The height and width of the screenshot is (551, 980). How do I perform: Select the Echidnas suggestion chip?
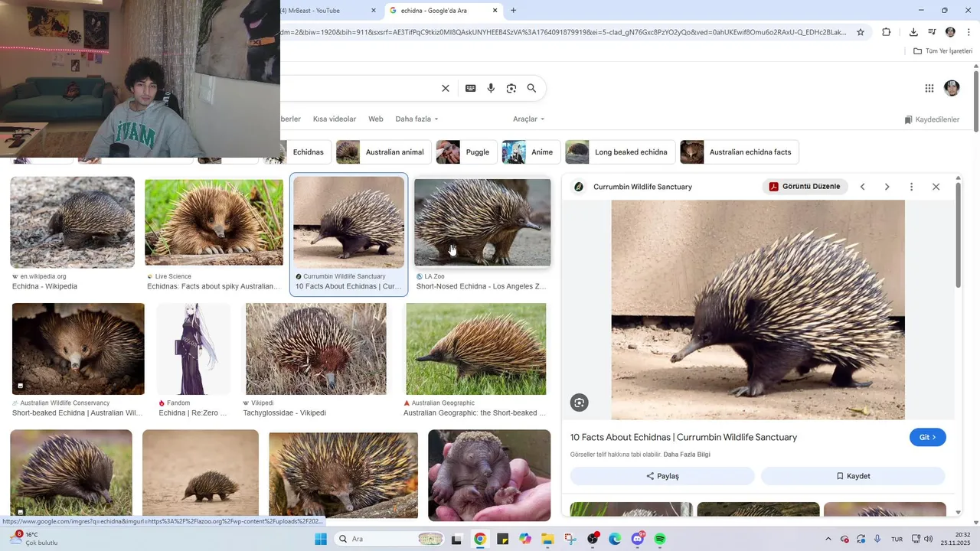coord(306,152)
